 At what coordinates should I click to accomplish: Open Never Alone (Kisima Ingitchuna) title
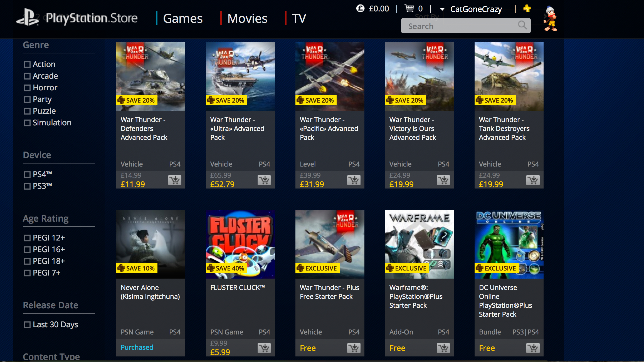(x=150, y=292)
